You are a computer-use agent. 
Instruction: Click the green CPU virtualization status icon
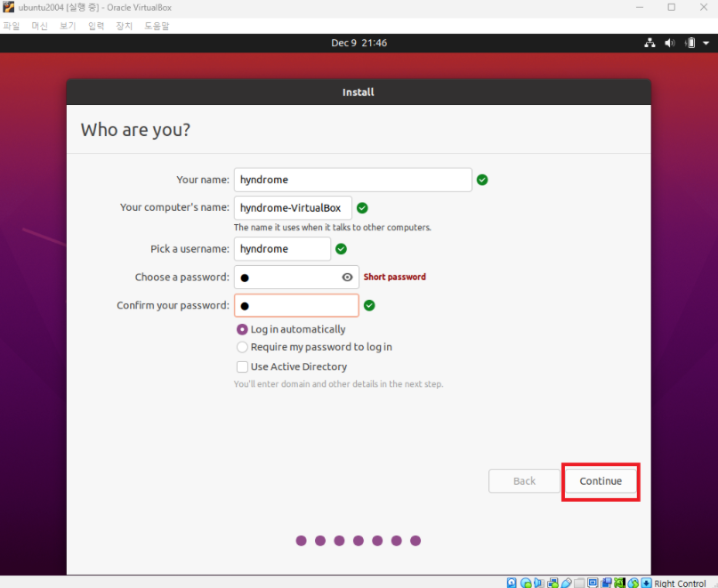[619, 583]
